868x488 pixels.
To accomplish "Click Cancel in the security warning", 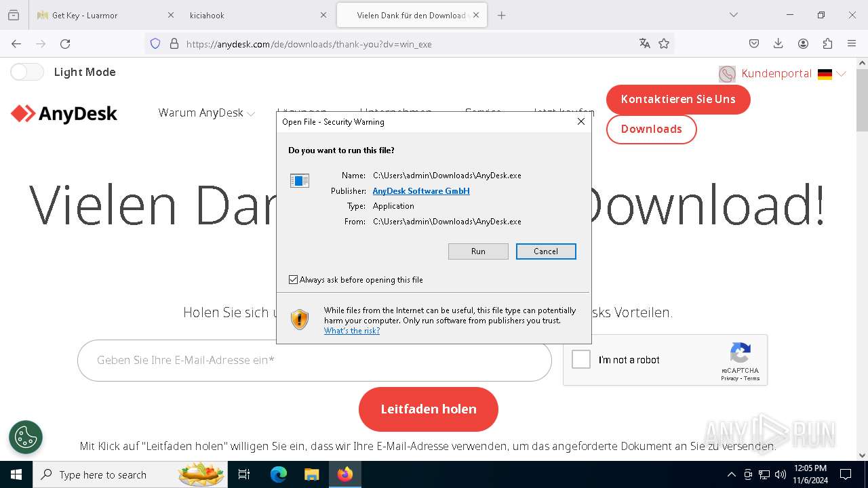I will [x=546, y=251].
